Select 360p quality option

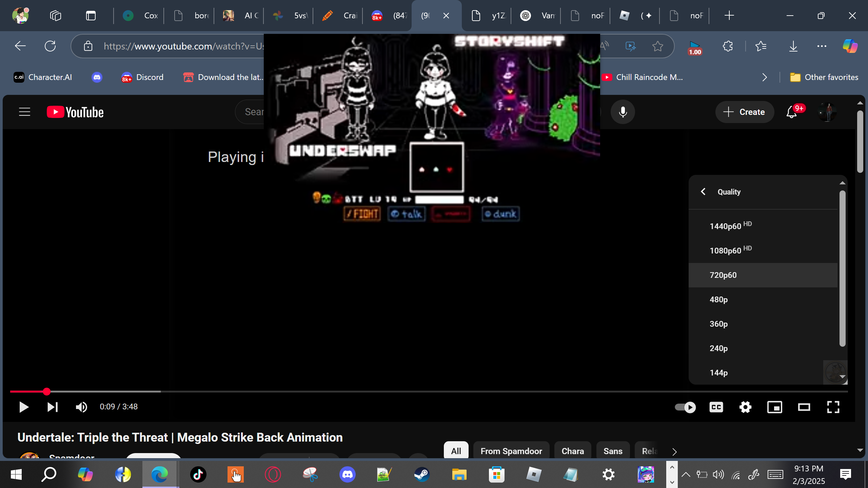click(763, 324)
